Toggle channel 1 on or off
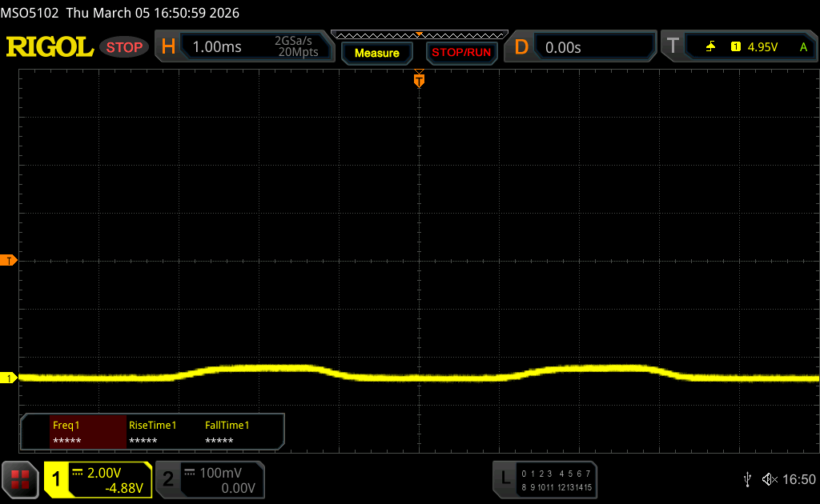 coord(58,479)
